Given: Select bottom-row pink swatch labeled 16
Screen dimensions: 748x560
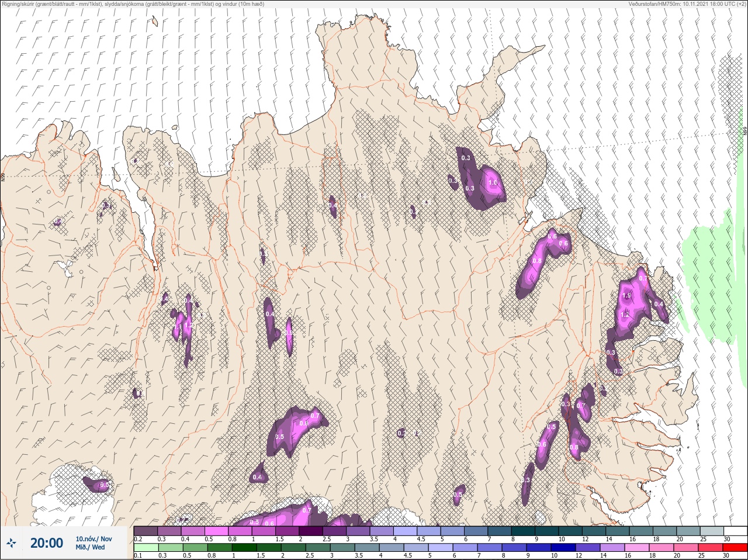Looking at the screenshot, I should tap(637, 548).
